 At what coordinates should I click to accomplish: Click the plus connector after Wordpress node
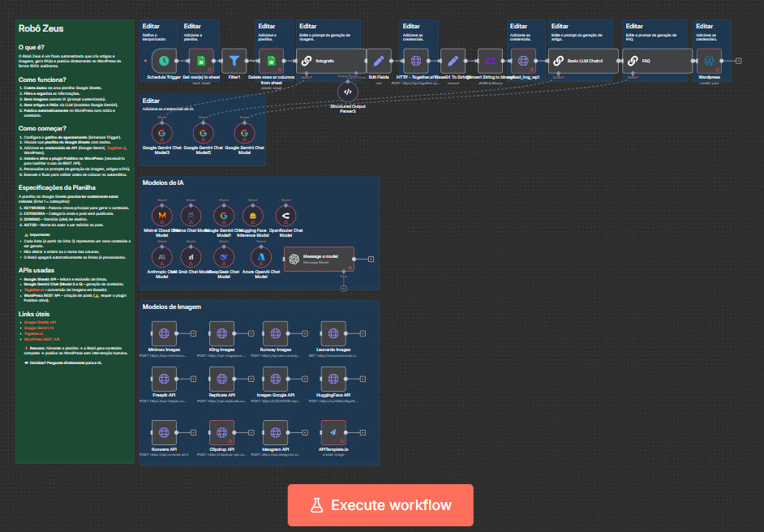tap(738, 61)
